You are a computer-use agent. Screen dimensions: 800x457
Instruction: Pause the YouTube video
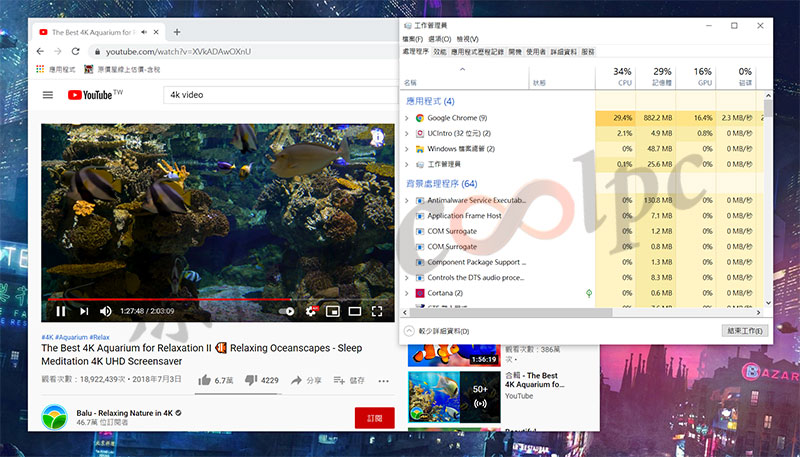(61, 311)
